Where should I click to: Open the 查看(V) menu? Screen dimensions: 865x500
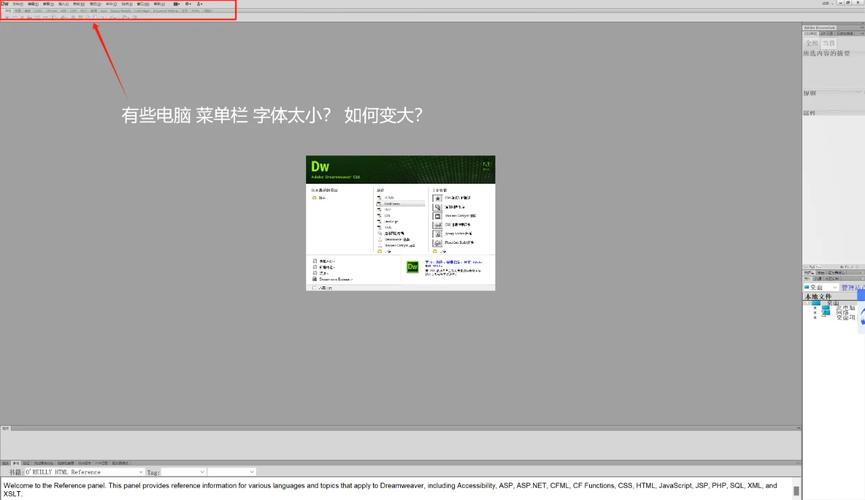(x=48, y=4)
